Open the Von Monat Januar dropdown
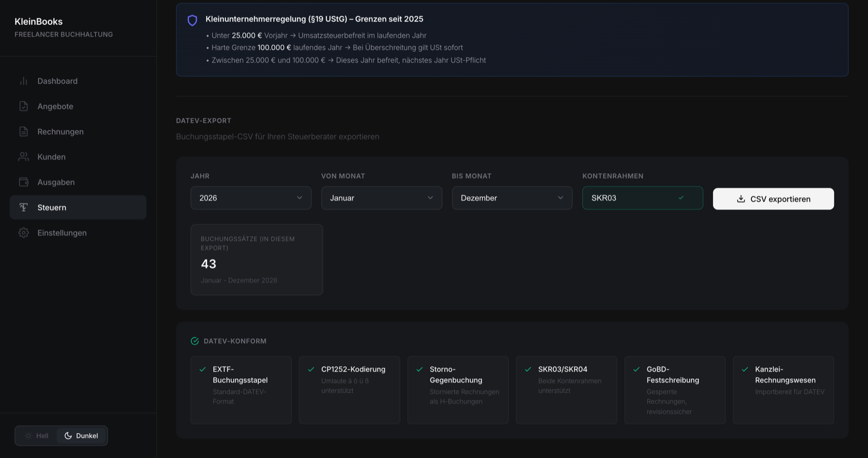The image size is (868, 458). [382, 198]
